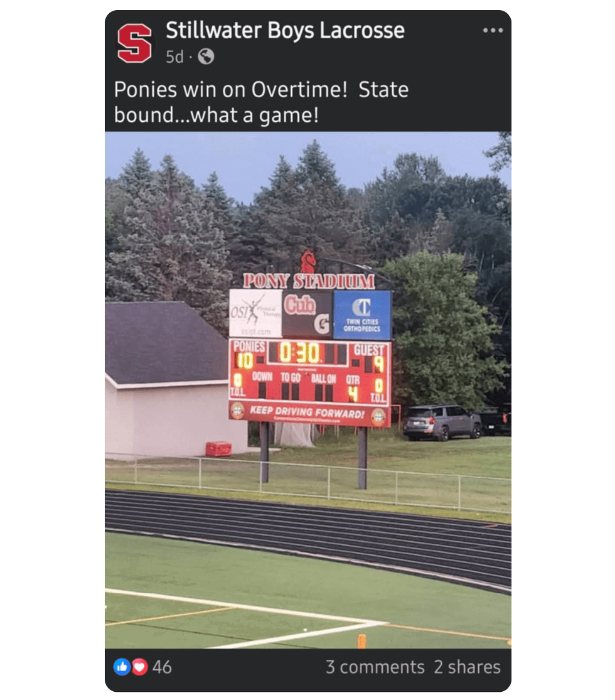Click the 5d post timestamp
The image size is (615, 700).
pyautogui.click(x=174, y=57)
